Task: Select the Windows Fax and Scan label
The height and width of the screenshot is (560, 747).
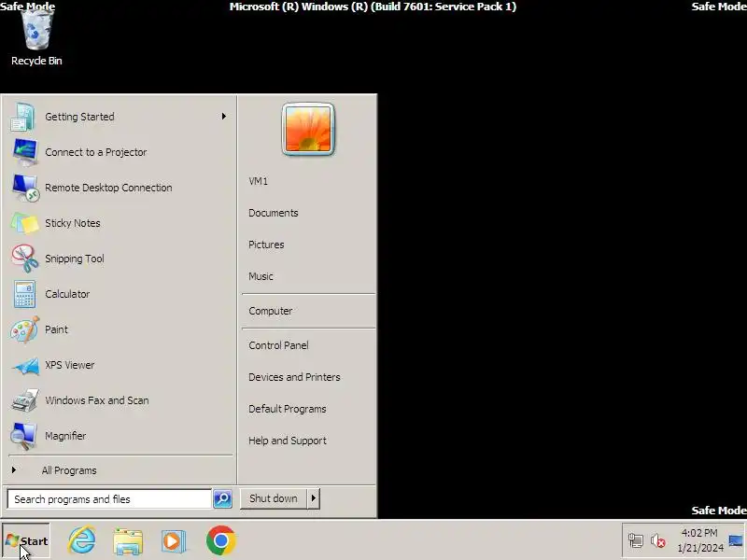Action: pyautogui.click(x=97, y=400)
